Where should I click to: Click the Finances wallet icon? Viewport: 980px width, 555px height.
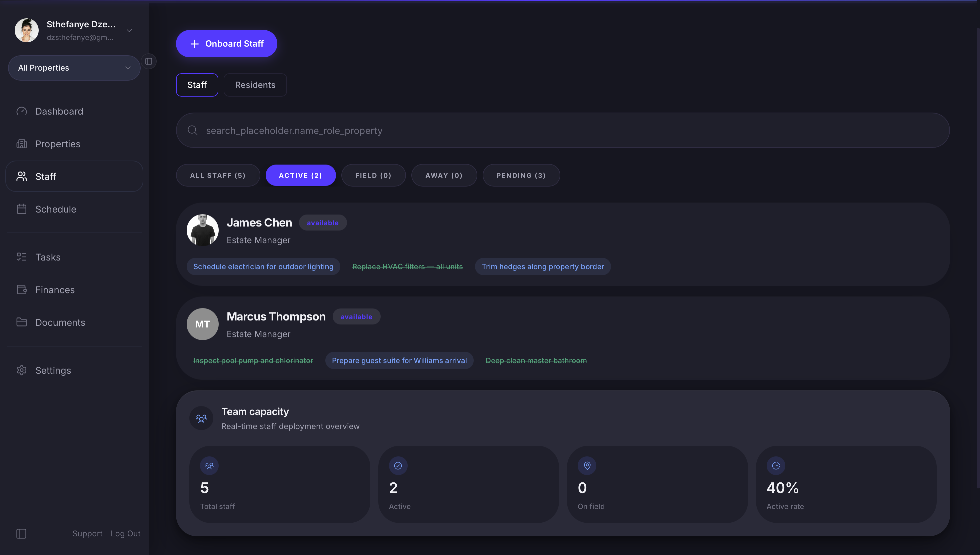click(x=22, y=289)
